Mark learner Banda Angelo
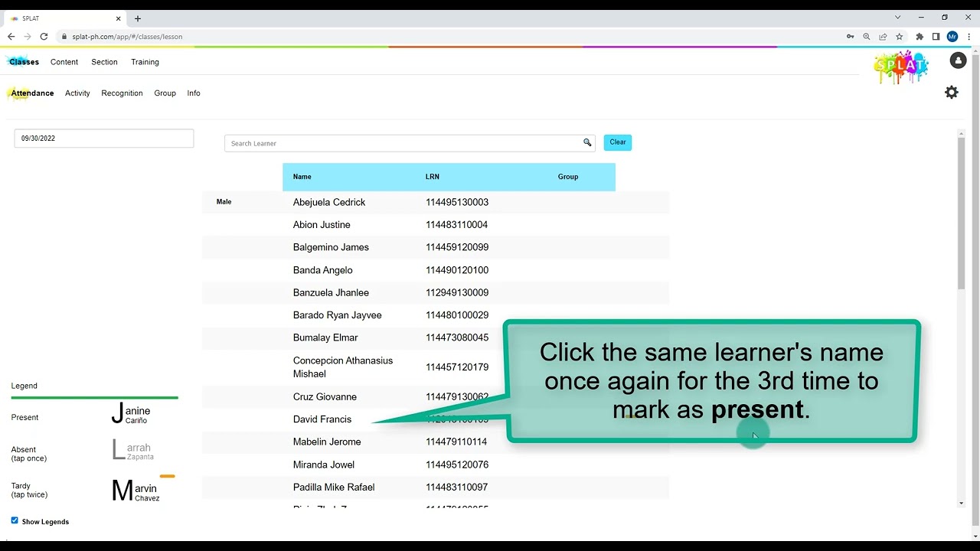980x551 pixels. (322, 270)
